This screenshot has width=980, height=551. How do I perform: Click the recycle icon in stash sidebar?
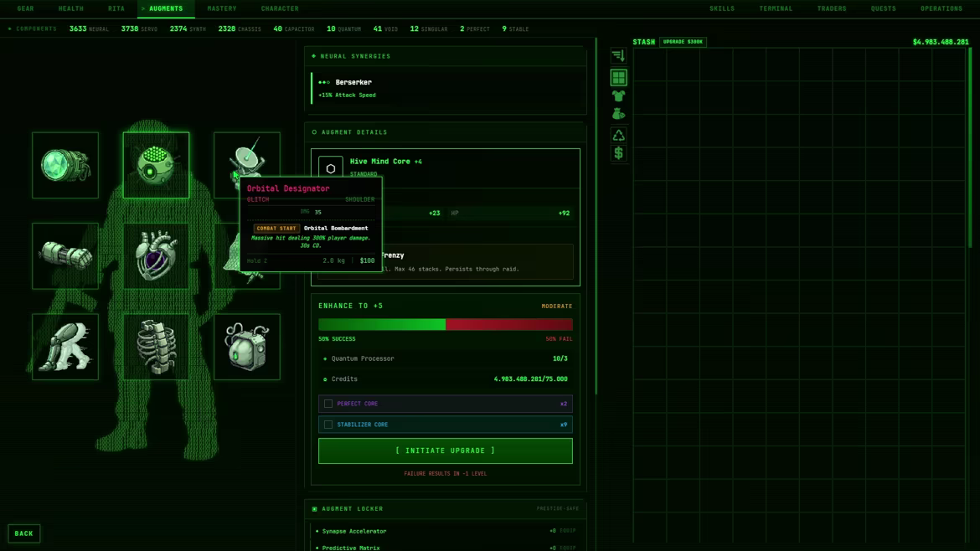[x=618, y=136]
